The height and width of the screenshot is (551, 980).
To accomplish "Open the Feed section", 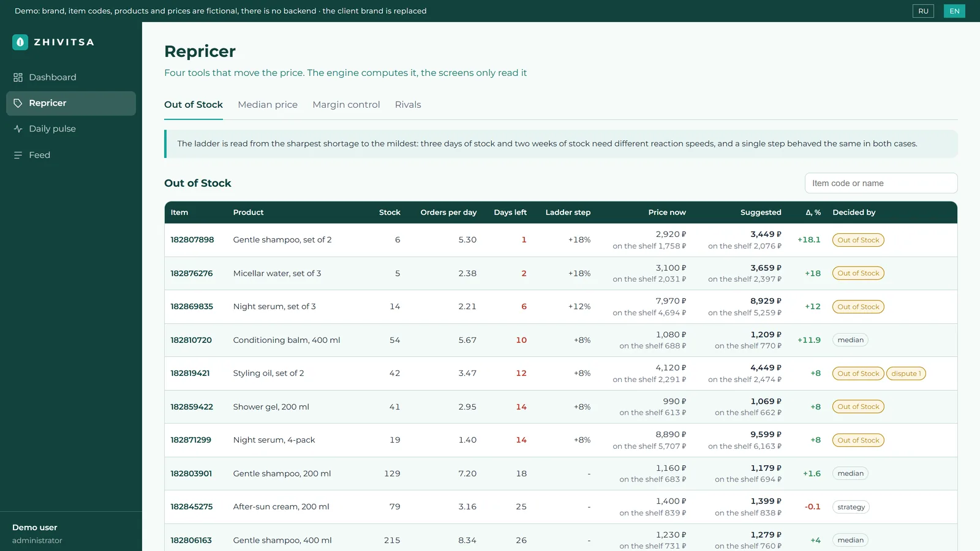I will (x=71, y=155).
